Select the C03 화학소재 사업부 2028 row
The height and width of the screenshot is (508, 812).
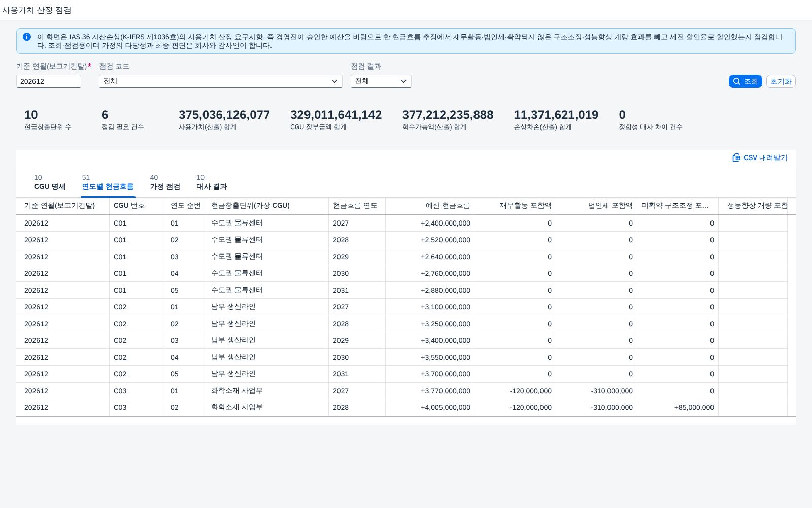pos(406,407)
